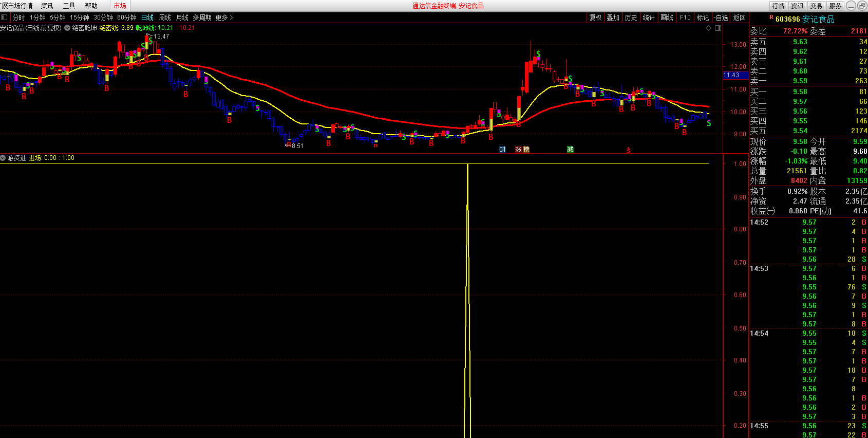The height and width of the screenshot is (438, 868).
Task: Click the 卖五 ask price 9.63
Action: click(800, 42)
